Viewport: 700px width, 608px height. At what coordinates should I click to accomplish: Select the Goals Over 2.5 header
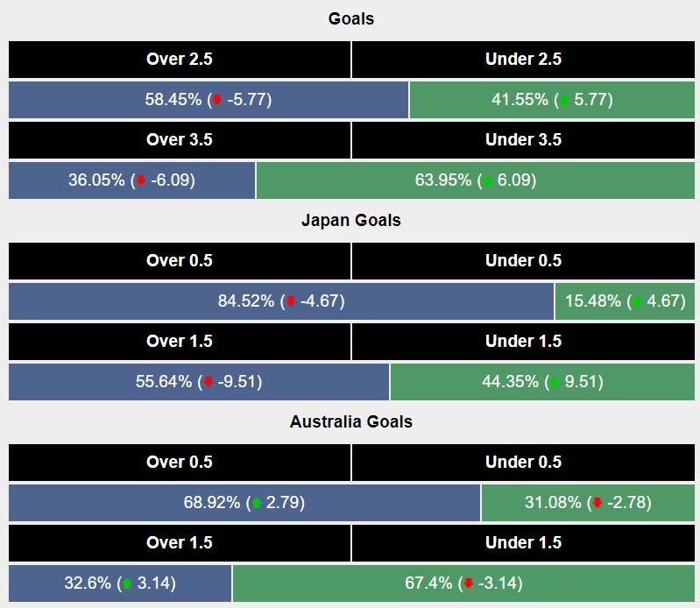(180, 60)
